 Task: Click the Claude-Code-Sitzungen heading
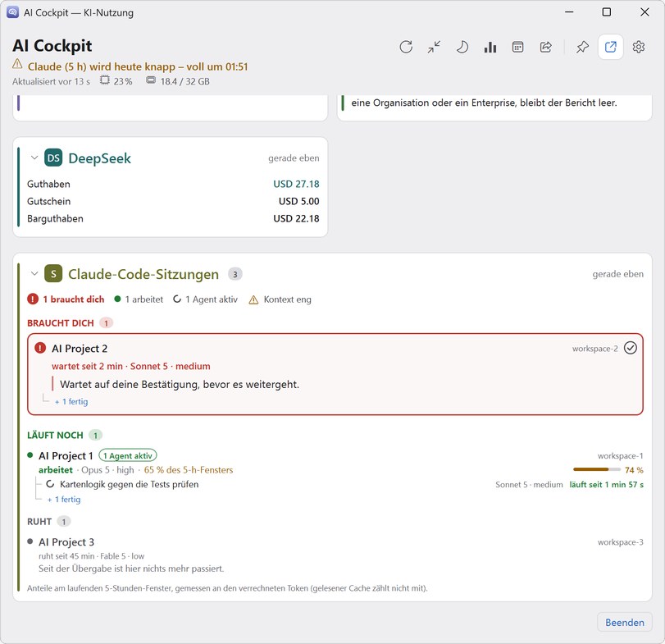point(143,274)
